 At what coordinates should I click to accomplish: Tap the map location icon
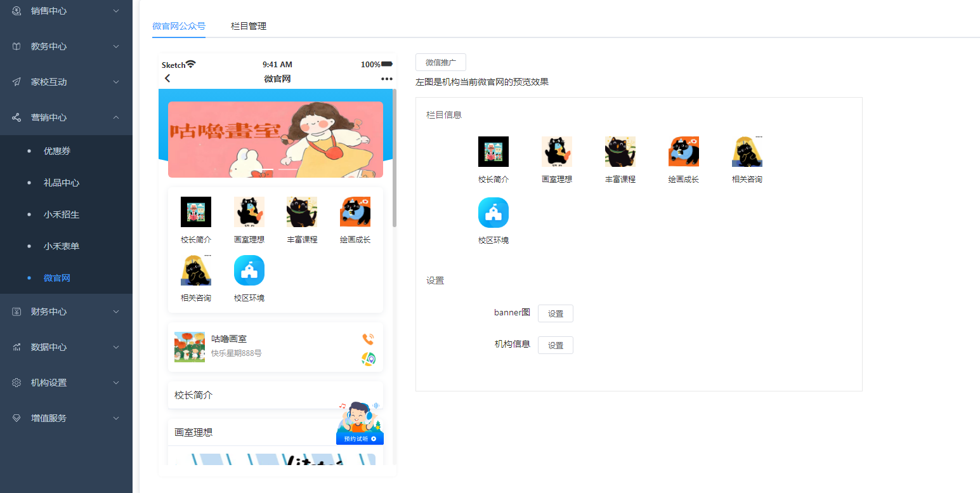[369, 359]
